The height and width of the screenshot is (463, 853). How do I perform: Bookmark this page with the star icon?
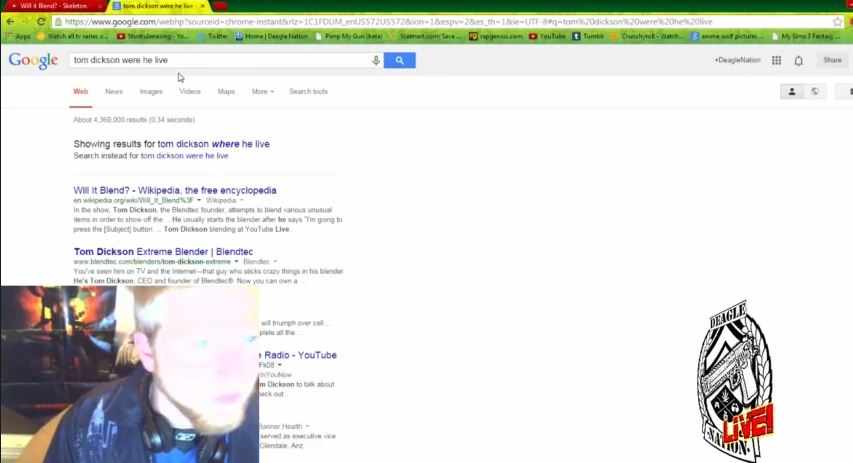click(837, 22)
